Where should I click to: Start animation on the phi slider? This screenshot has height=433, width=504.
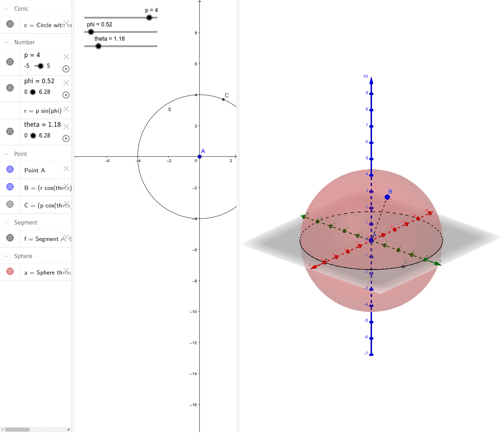66,95
